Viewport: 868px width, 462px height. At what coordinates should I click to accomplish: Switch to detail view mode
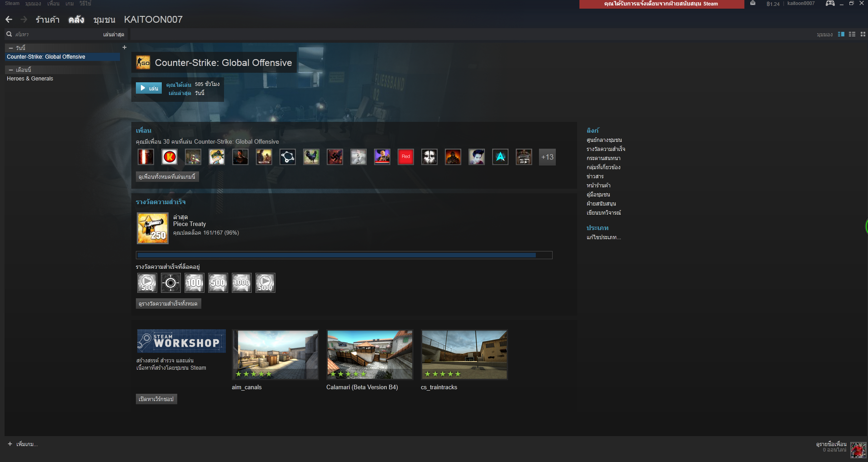pos(841,34)
